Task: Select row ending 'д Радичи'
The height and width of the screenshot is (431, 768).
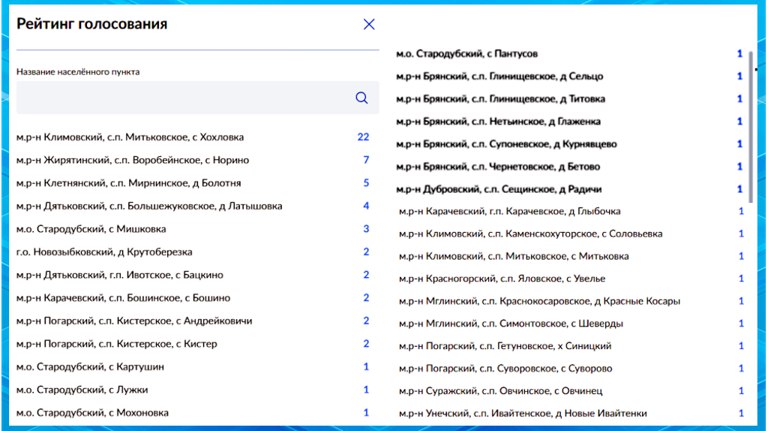Action: point(570,190)
